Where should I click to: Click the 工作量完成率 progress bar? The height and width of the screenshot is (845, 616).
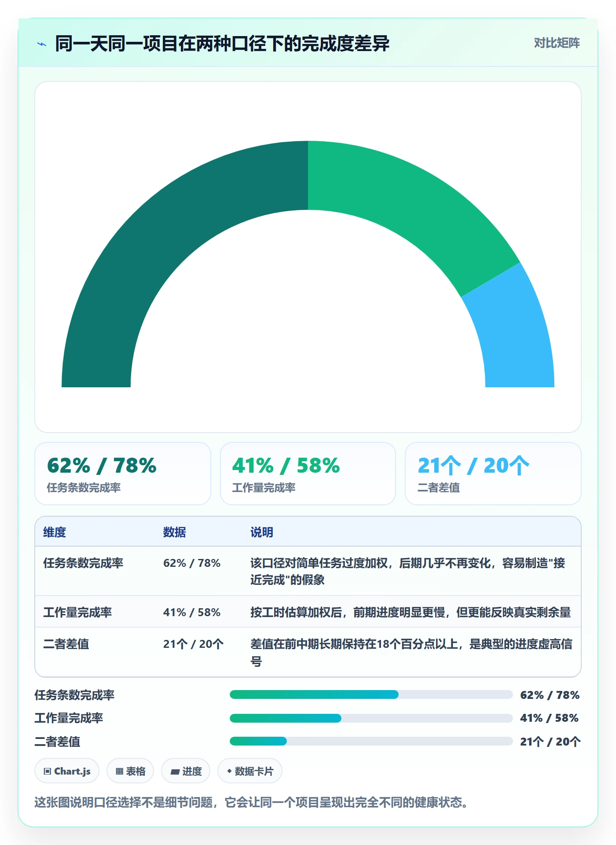click(371, 718)
